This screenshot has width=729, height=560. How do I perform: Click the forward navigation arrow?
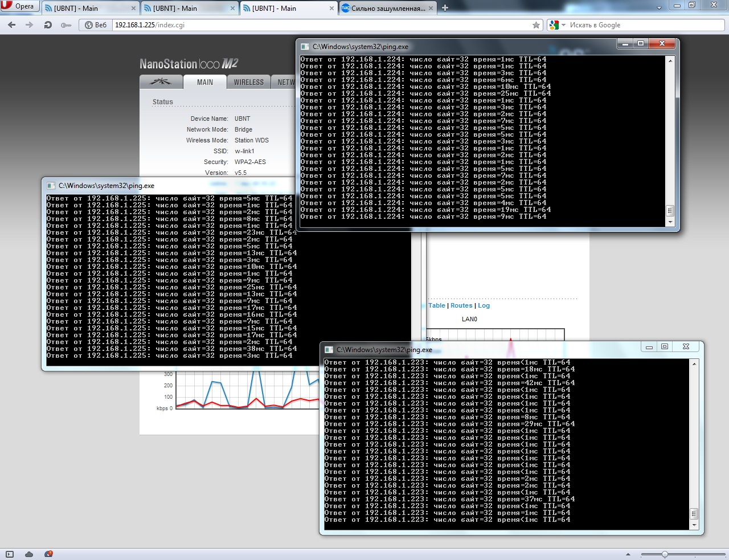coord(29,25)
